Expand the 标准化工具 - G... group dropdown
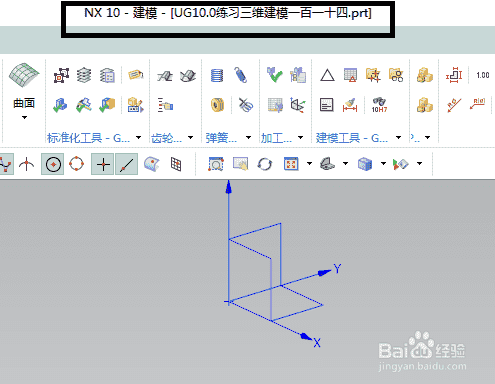This screenshot has height=384, width=495. 138,137
